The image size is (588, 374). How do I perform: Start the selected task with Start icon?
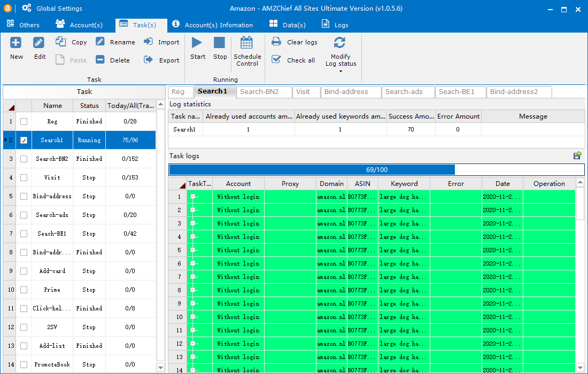(197, 43)
